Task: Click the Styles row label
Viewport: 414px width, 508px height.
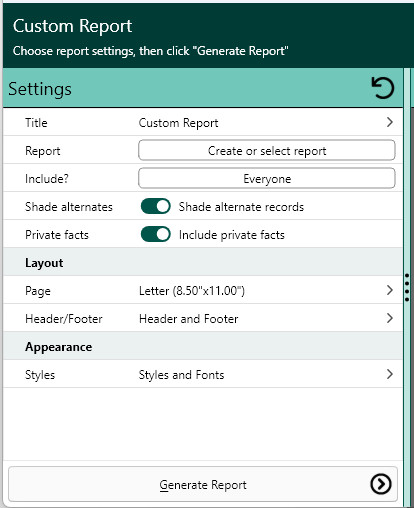Action: pyautogui.click(x=40, y=375)
